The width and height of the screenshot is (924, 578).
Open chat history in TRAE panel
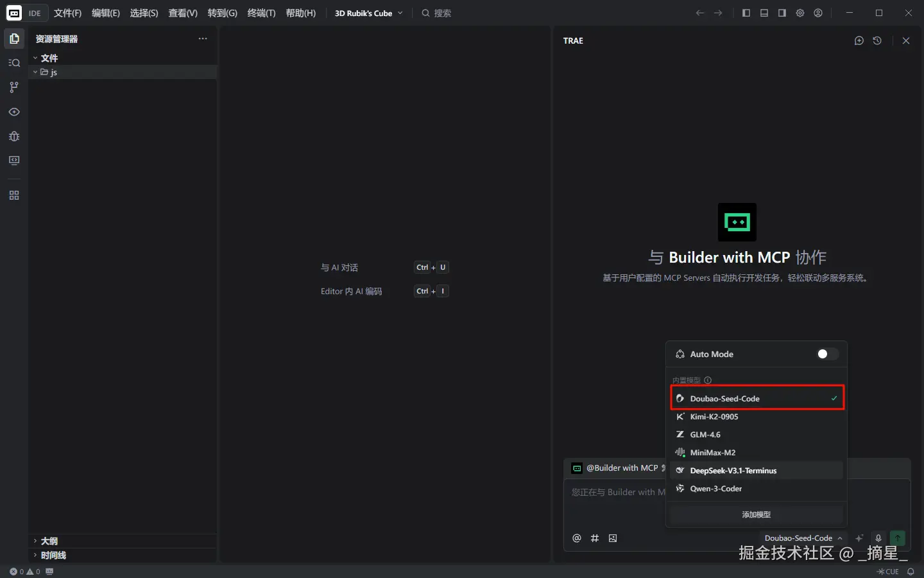(877, 40)
